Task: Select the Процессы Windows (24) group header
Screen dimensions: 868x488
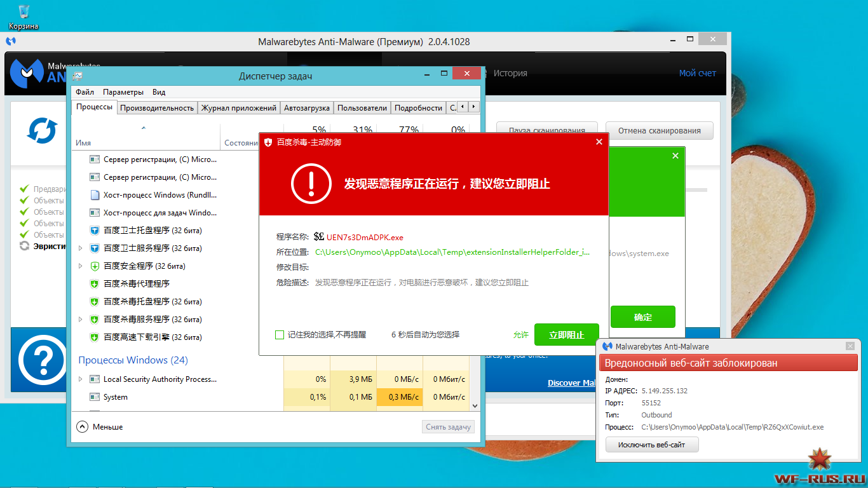Action: (x=133, y=360)
